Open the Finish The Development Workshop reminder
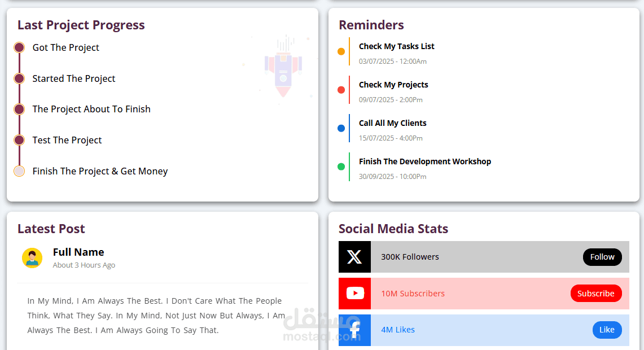The height and width of the screenshot is (350, 644). point(425,161)
